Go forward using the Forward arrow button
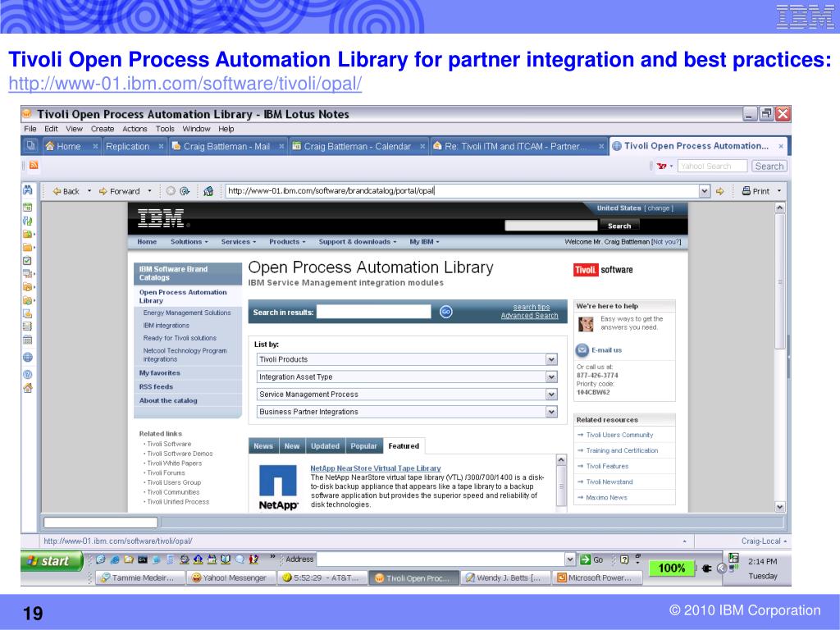The width and height of the screenshot is (840, 630). click(119, 191)
